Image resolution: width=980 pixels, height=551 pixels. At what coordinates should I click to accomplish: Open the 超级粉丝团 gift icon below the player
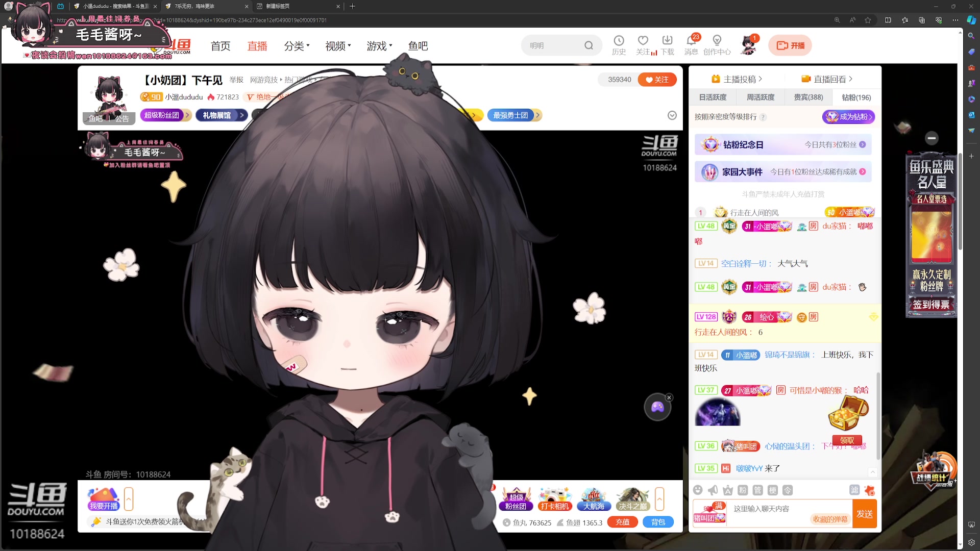click(516, 499)
